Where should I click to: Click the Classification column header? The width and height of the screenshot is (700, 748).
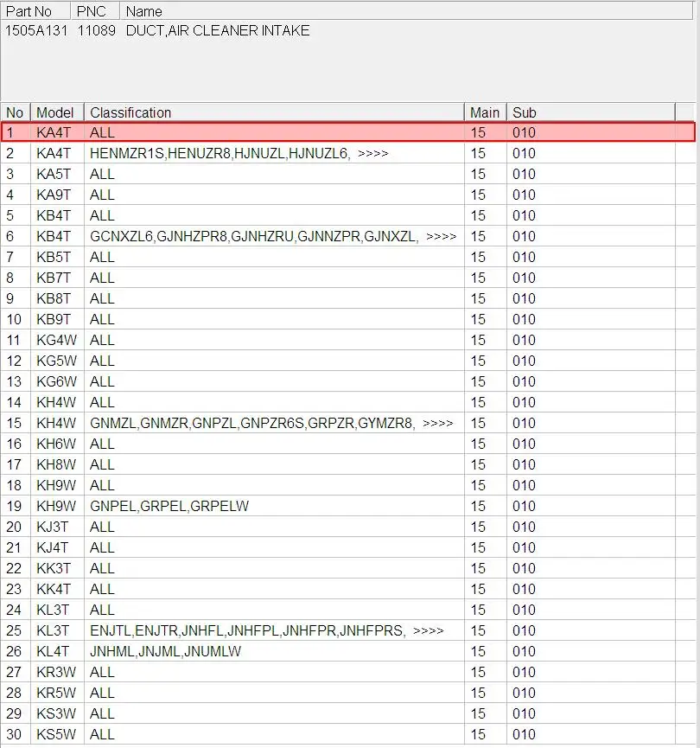274,112
